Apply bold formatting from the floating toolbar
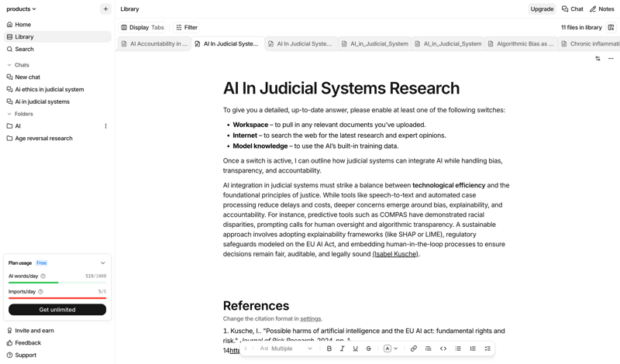620x364 pixels. 329,349
